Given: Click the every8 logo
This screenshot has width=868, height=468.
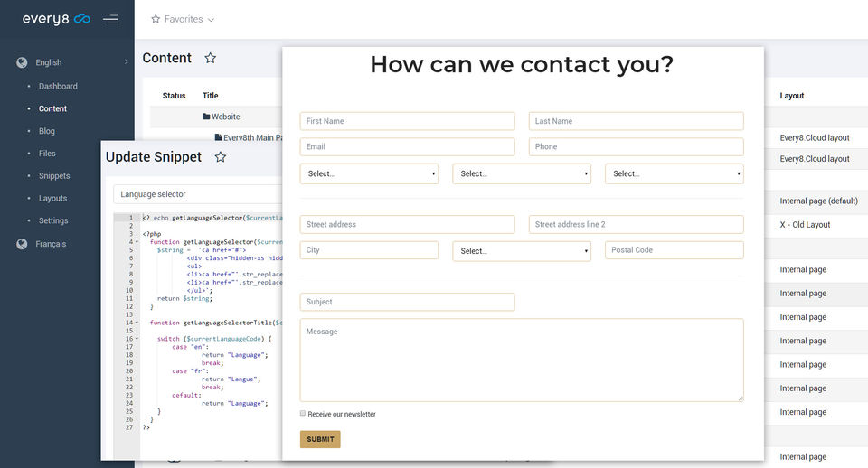Looking at the screenshot, I should [56, 19].
